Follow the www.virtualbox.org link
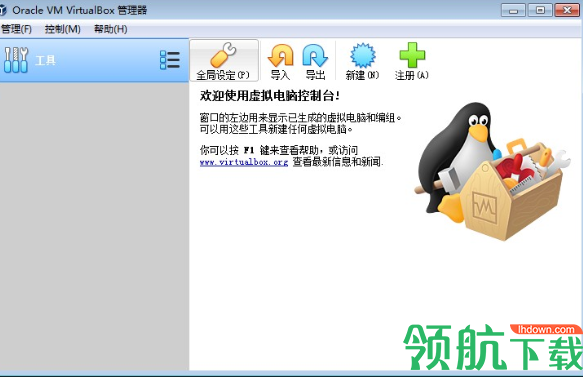583x377 pixels. pos(244,162)
